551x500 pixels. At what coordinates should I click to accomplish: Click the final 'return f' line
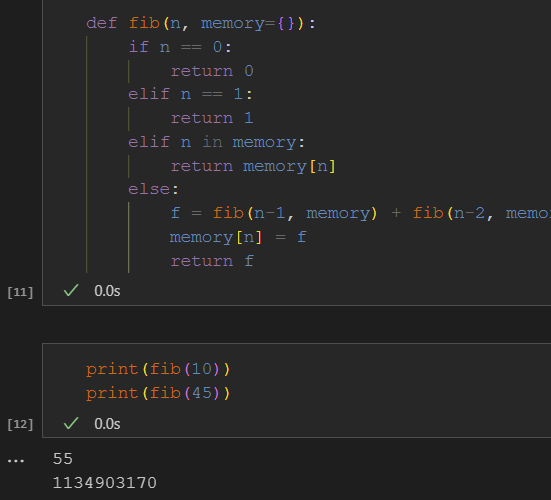212,261
